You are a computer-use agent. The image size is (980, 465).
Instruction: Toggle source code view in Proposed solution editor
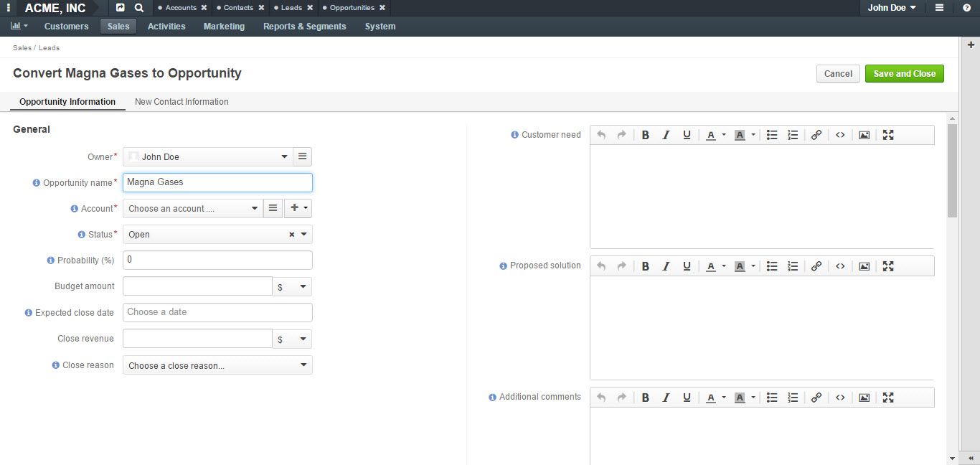click(x=840, y=266)
